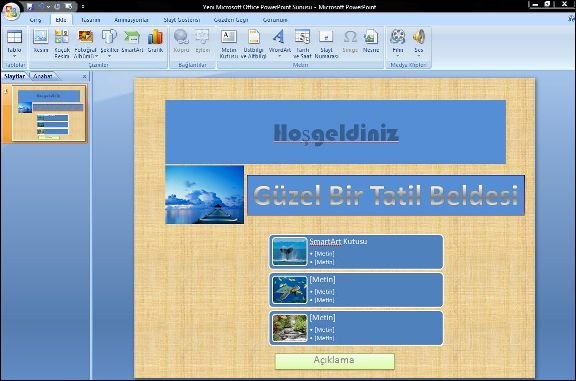Open Üstbilgi ve Altbilgi (Header & Footer)
576x381 pixels.
(253, 44)
